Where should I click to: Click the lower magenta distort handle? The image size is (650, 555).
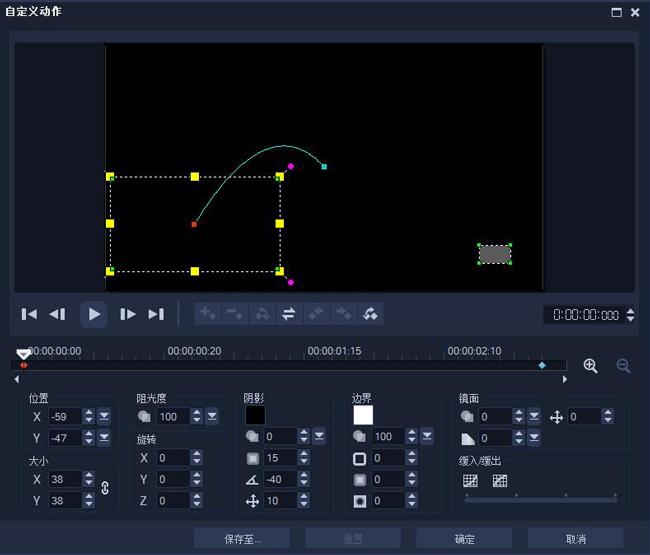coord(291,282)
